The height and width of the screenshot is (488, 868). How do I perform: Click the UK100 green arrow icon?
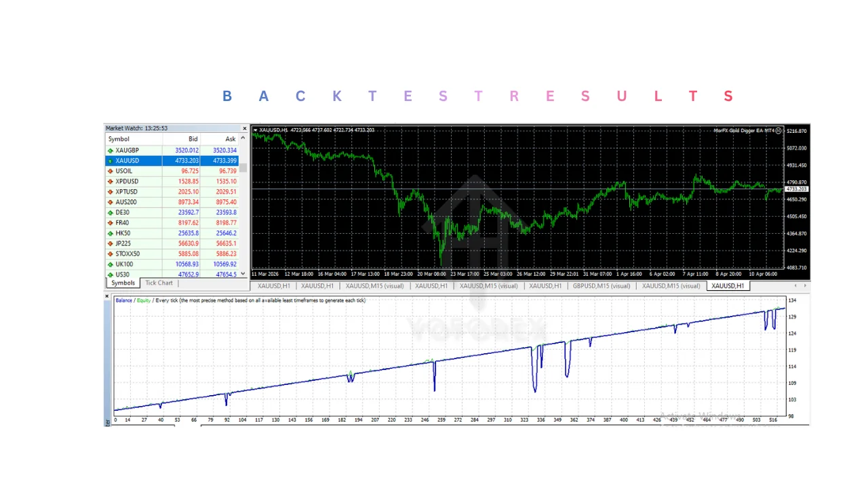[111, 264]
